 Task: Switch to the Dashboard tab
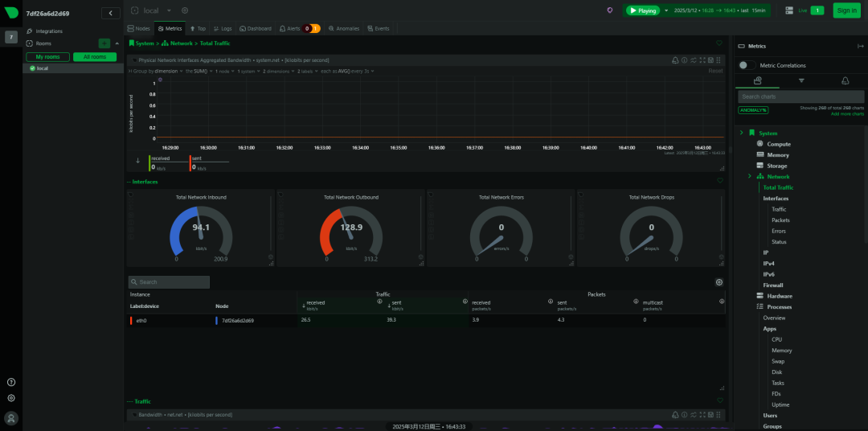click(256, 28)
